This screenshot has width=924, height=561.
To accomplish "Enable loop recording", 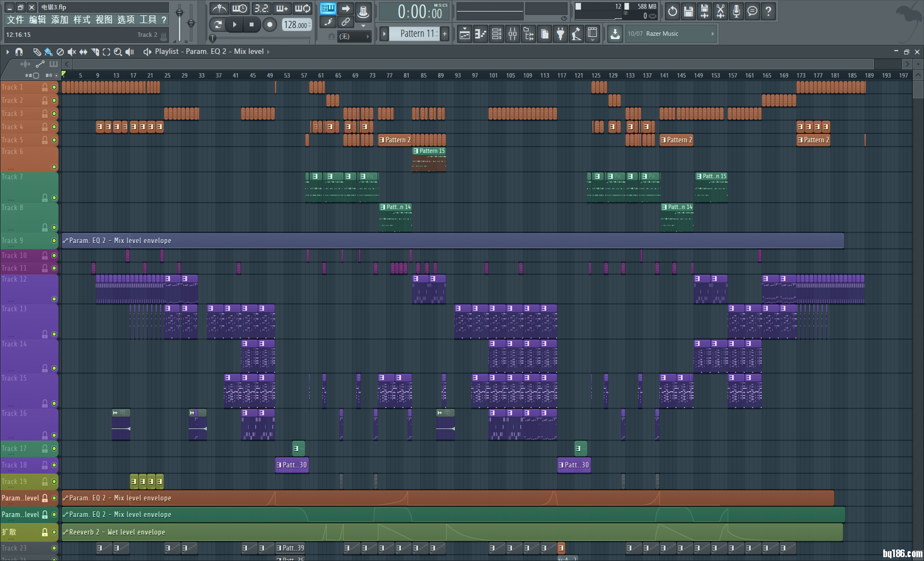I will click(x=302, y=8).
